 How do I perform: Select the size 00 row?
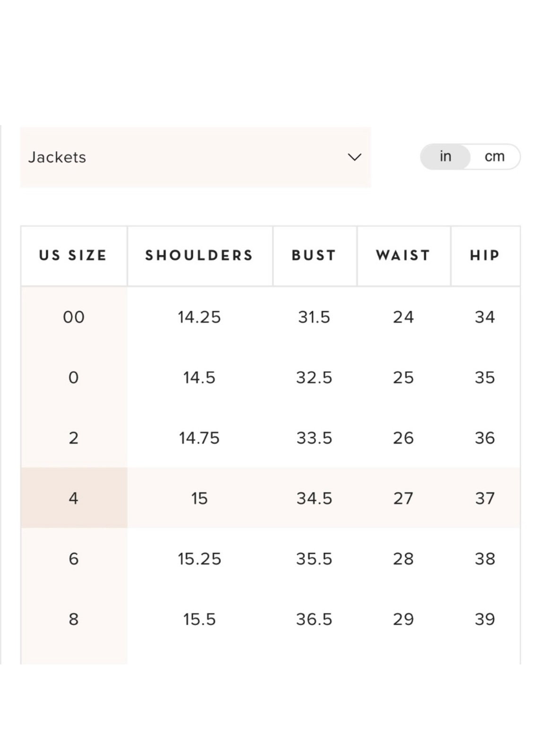[270, 317]
